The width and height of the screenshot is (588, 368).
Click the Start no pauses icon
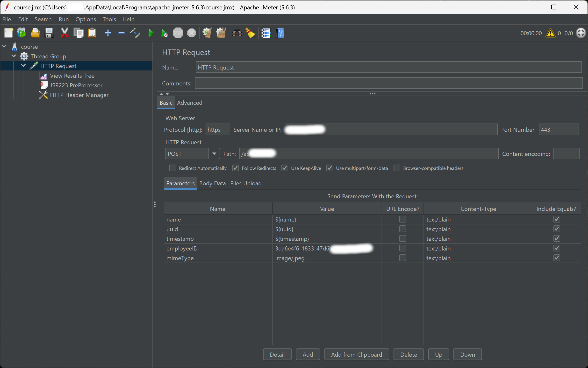[164, 33]
